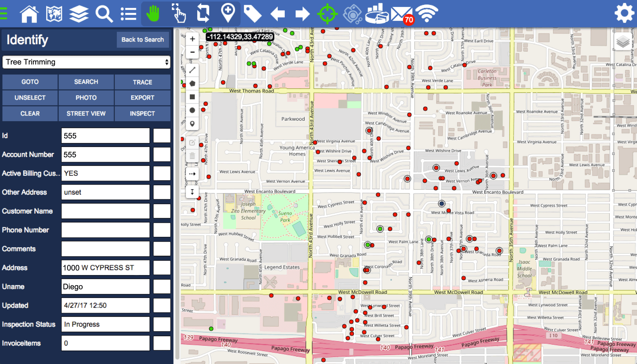This screenshot has width=637, height=364.
Task: Open the settings gear icon
Action: [624, 13]
